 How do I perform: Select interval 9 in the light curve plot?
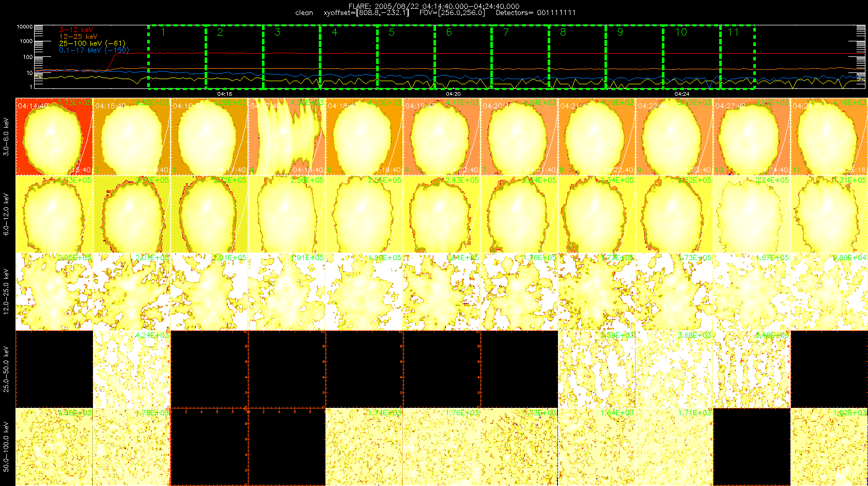pos(634,57)
